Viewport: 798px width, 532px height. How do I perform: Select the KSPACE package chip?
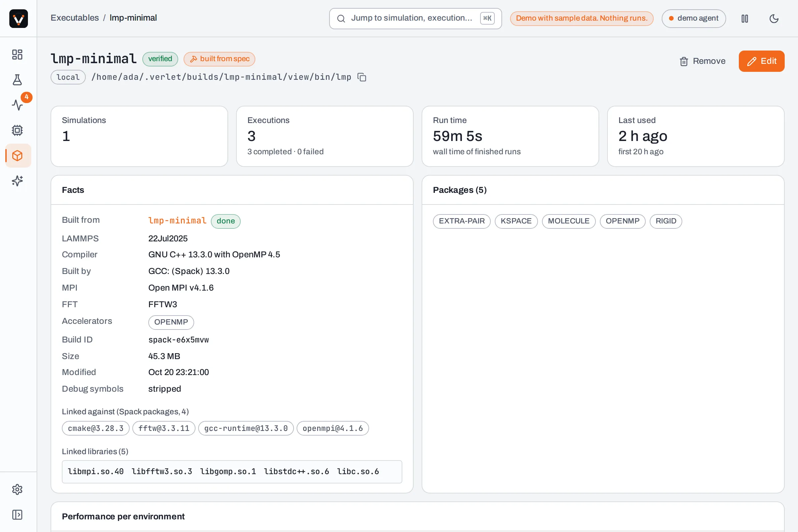click(x=516, y=221)
